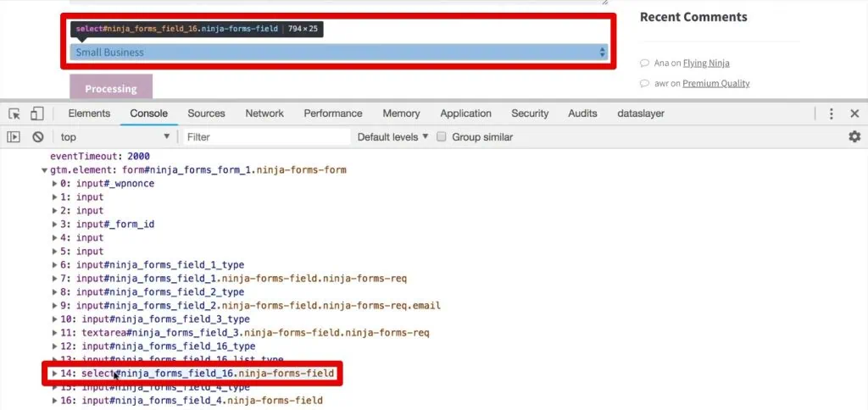The width and height of the screenshot is (868, 410).
Task: Open the Flying Ninja comment link
Action: pos(706,63)
